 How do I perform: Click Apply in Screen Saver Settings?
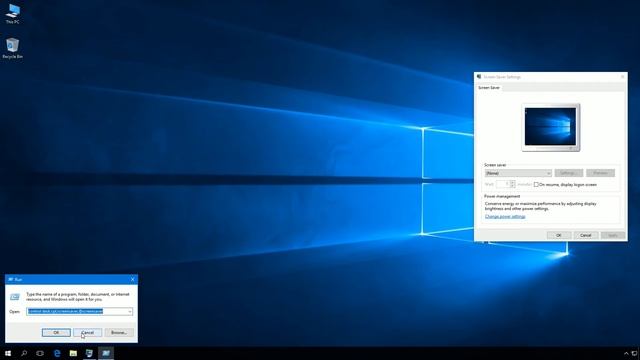(x=613, y=235)
